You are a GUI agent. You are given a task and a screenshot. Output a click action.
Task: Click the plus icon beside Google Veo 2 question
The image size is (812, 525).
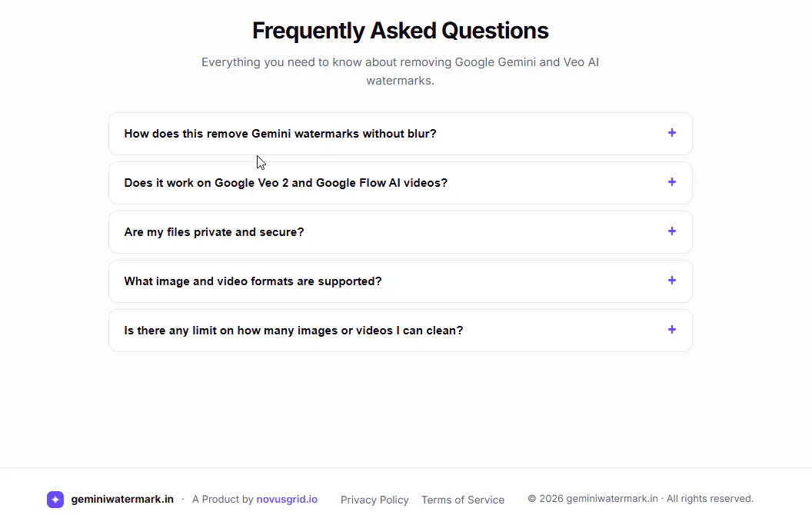[671, 182]
